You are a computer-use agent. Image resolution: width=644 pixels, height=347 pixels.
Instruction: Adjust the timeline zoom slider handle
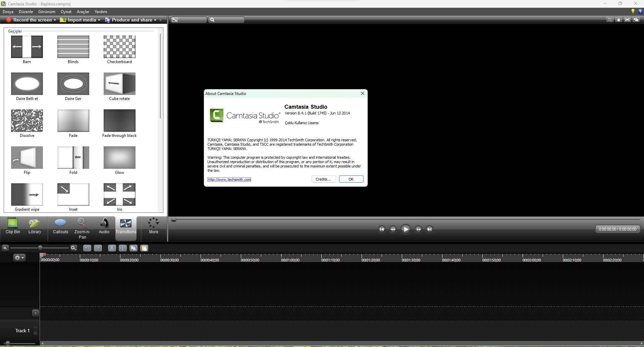point(40,248)
